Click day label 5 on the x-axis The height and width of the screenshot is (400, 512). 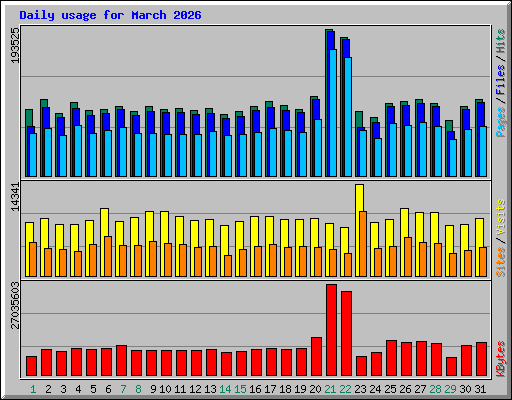coord(93,389)
